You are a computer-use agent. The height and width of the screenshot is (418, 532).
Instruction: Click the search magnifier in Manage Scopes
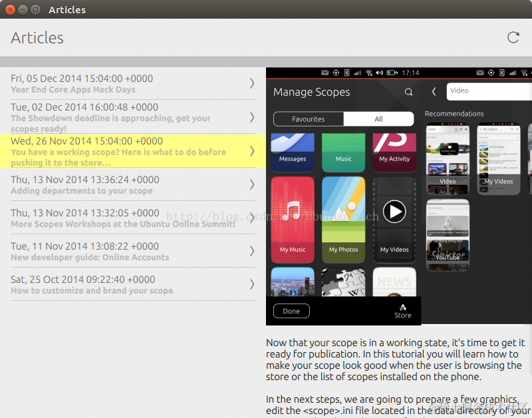408,92
